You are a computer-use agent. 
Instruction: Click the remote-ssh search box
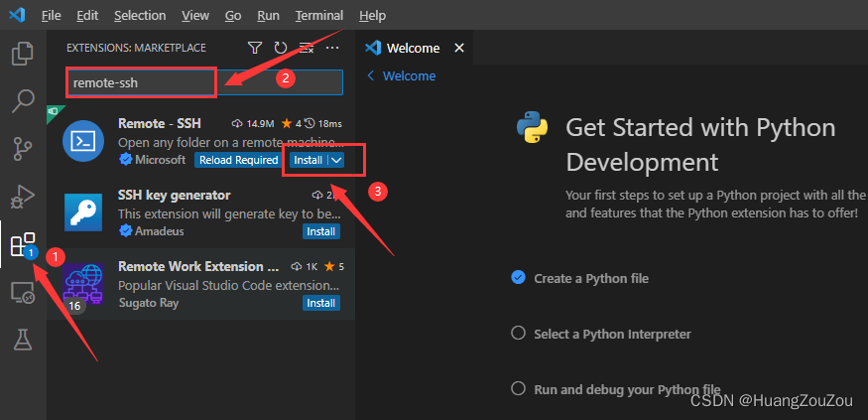pos(204,83)
